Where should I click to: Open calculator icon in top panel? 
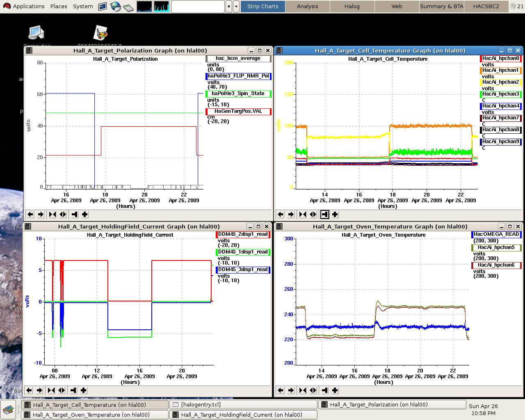click(128, 7)
